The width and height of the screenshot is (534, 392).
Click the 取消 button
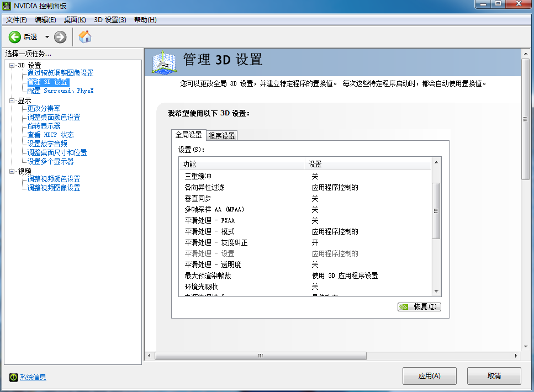coord(494,376)
